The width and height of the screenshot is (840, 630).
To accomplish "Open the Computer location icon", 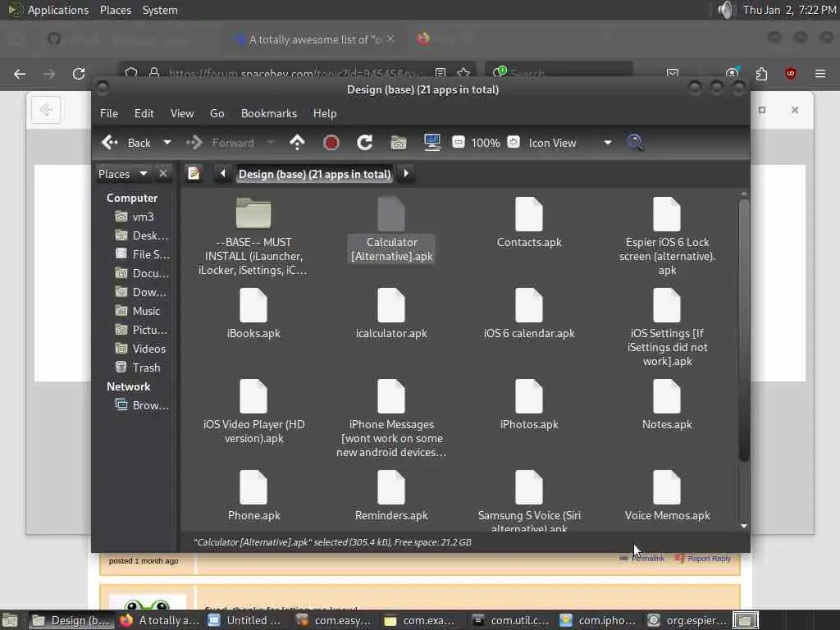I will pyautogui.click(x=431, y=143).
